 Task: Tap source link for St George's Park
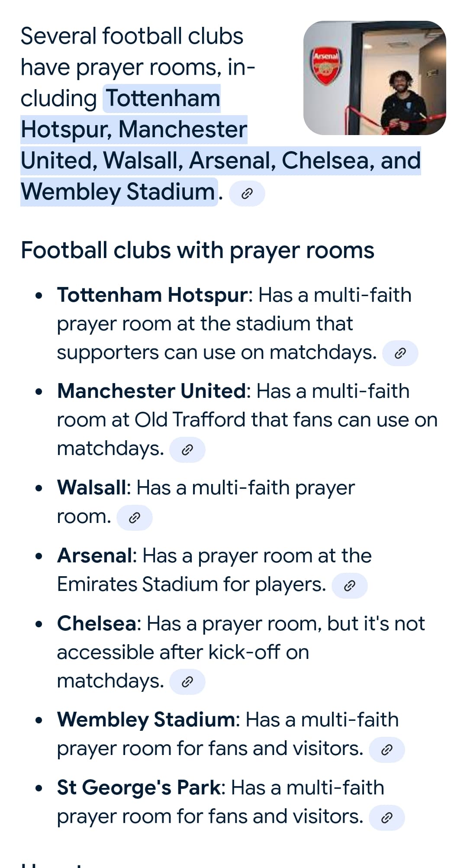(387, 818)
